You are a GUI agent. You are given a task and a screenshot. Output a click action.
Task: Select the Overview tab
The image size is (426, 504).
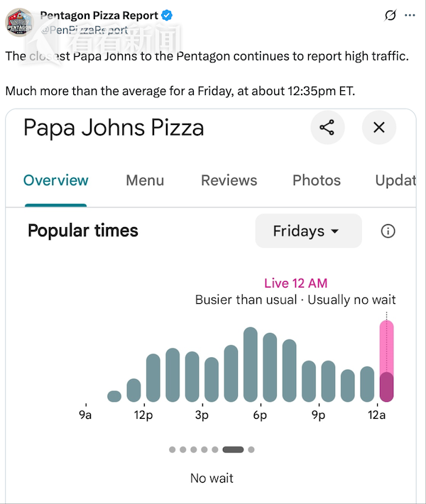point(55,180)
